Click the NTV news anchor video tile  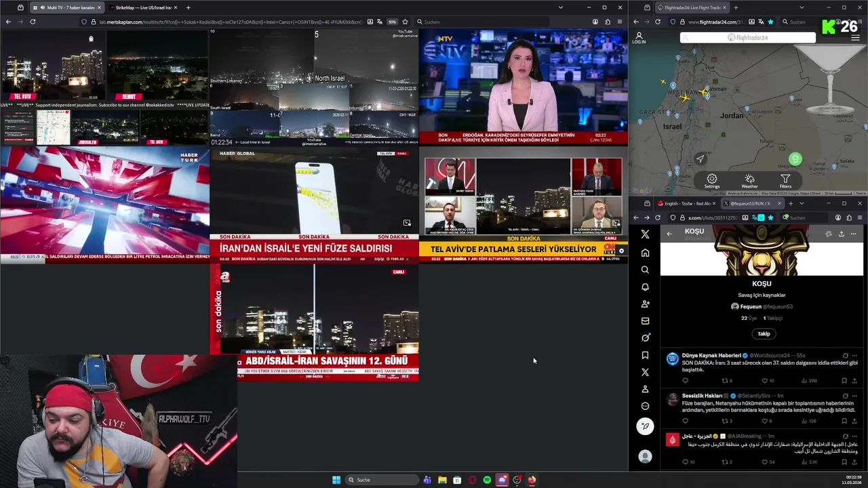click(x=523, y=87)
